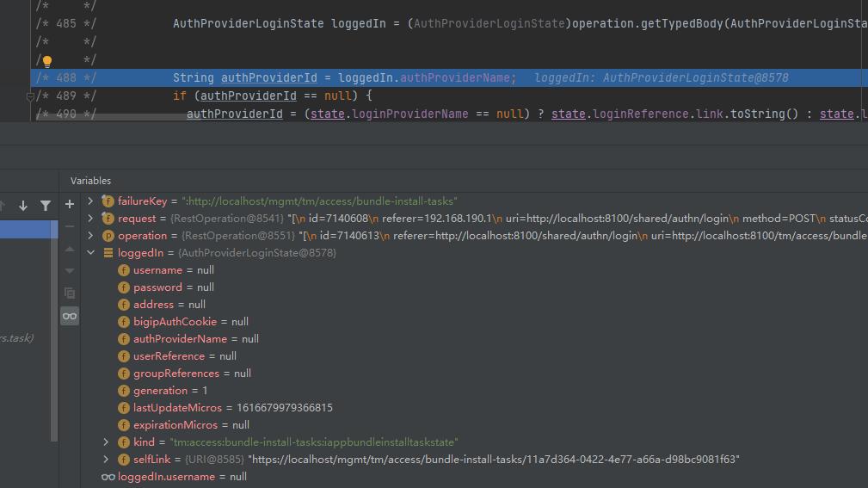868x488 pixels.
Task: Click the password field icon
Action: click(123, 287)
